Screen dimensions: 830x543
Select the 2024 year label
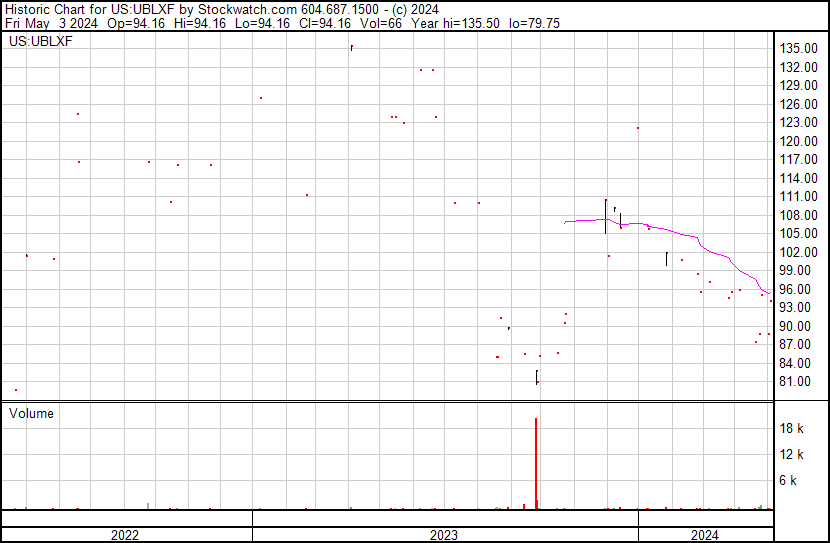coord(705,535)
